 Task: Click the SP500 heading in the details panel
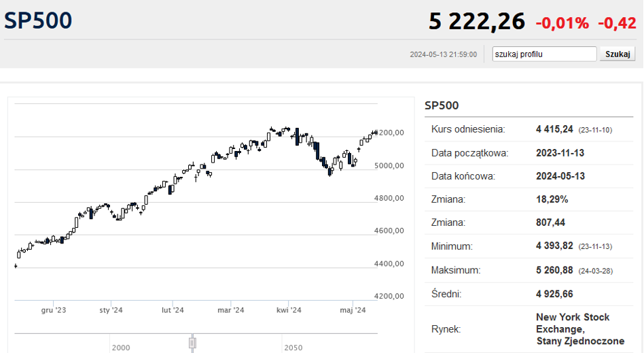point(442,105)
